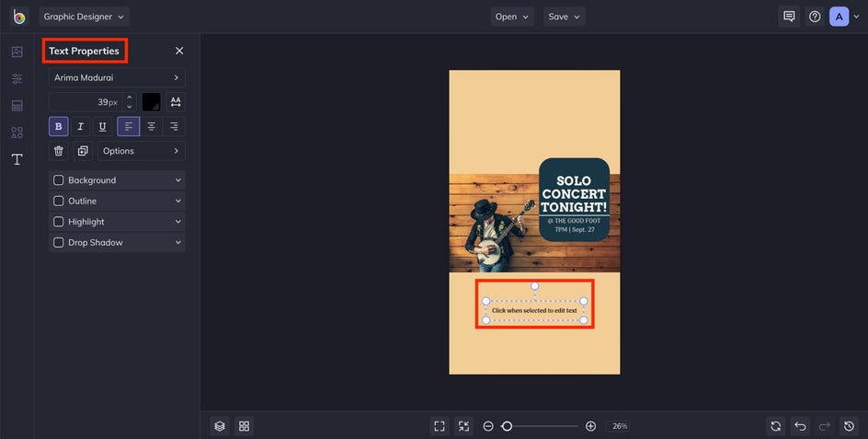Image resolution: width=868 pixels, height=439 pixels.
Task: Open the Layers manager icon
Action: [220, 426]
